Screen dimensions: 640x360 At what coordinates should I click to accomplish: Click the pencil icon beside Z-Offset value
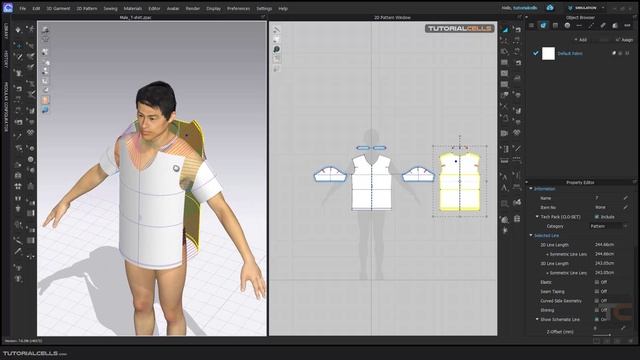point(623,328)
